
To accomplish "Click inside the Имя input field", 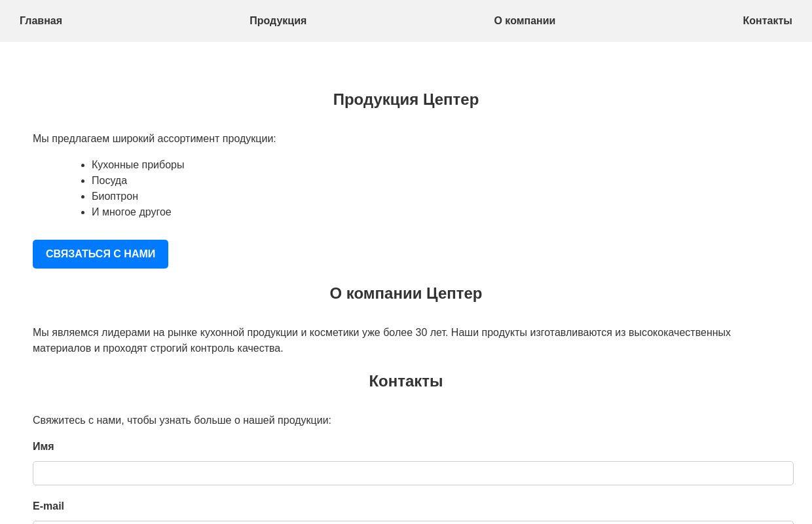I will [413, 473].
